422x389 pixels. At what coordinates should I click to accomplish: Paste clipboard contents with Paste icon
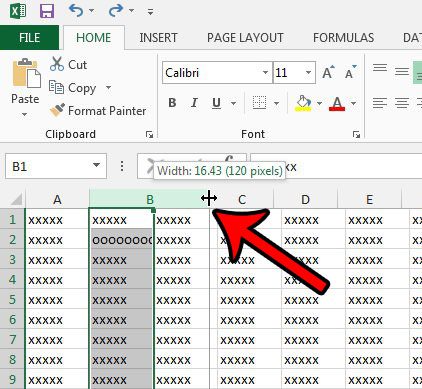(26, 74)
